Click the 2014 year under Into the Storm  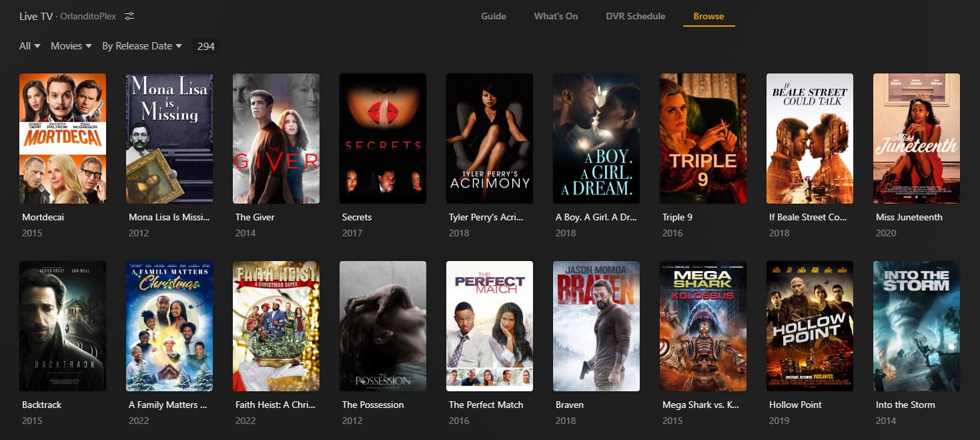coord(886,421)
